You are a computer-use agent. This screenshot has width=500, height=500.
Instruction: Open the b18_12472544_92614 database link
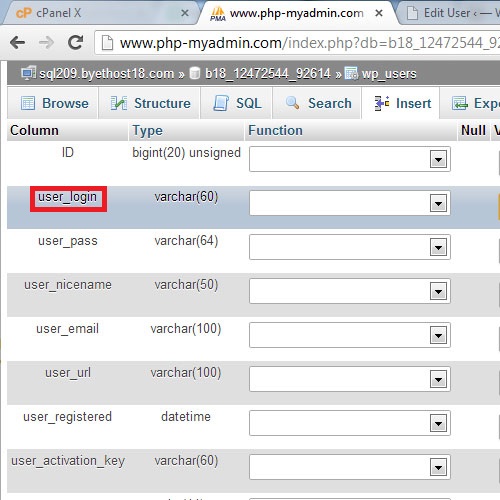(x=267, y=73)
